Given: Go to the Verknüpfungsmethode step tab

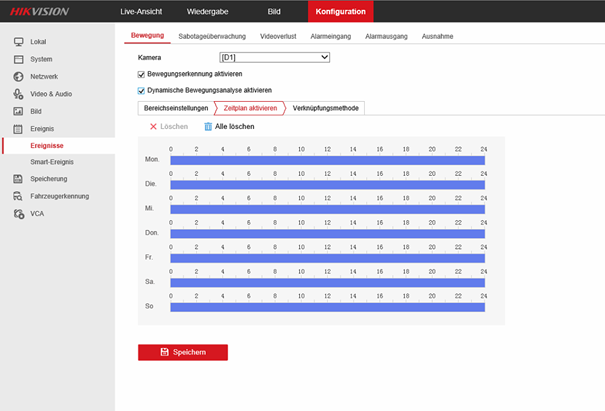Looking at the screenshot, I should point(326,107).
